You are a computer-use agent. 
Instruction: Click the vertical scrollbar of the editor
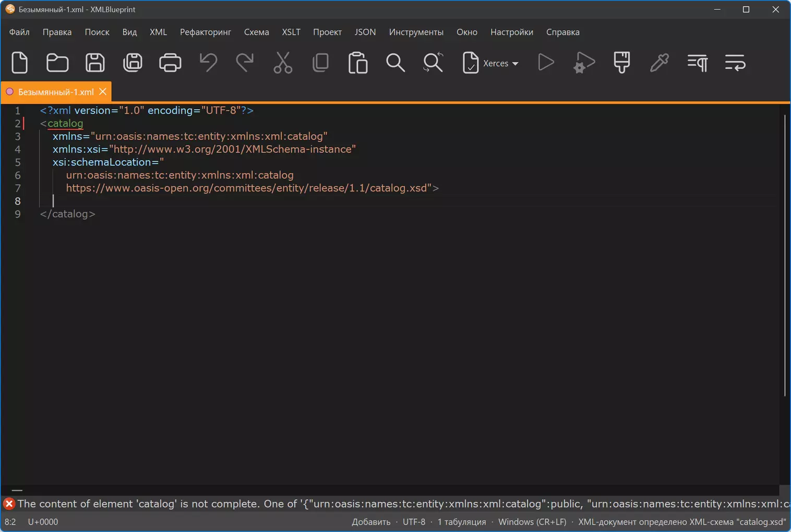click(784, 256)
